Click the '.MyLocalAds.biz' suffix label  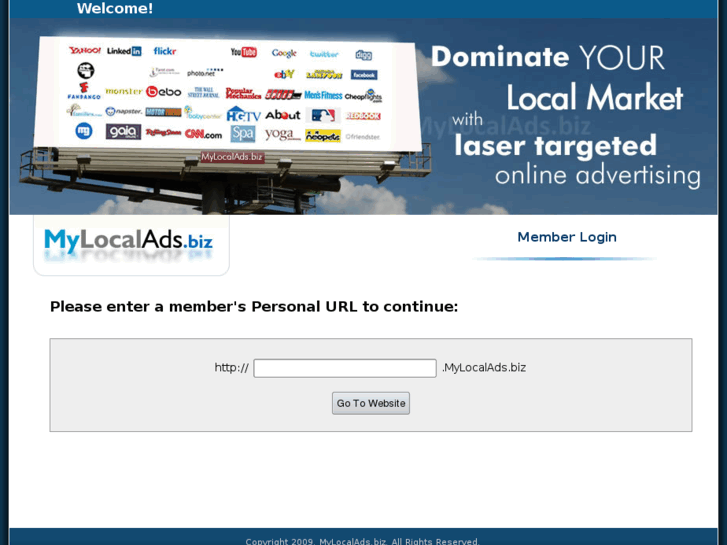coord(484,367)
